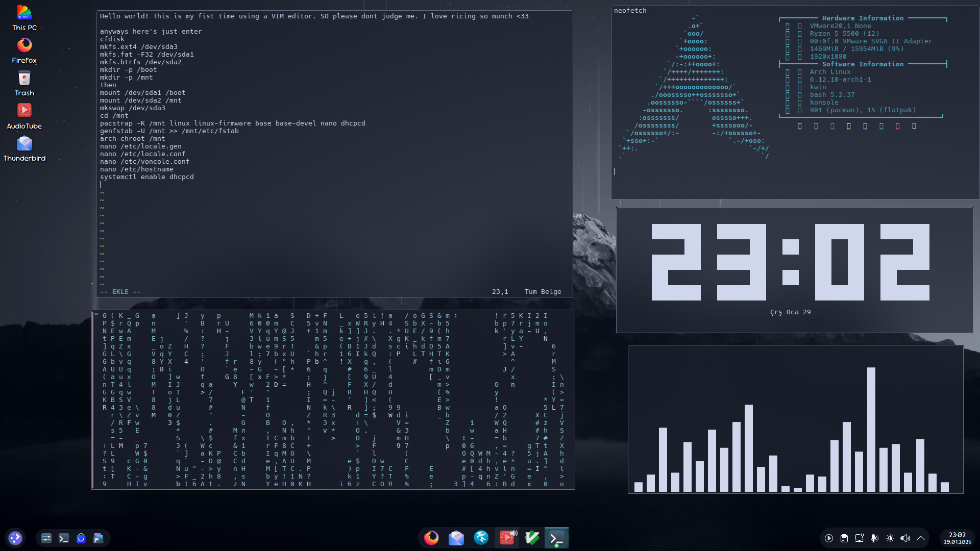Click the 'anyways here's just enter' line

(151, 32)
